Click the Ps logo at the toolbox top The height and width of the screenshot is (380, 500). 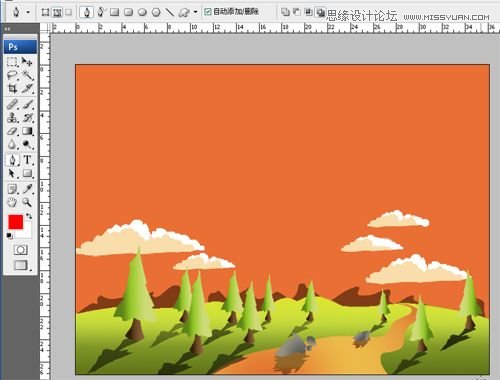[x=20, y=47]
